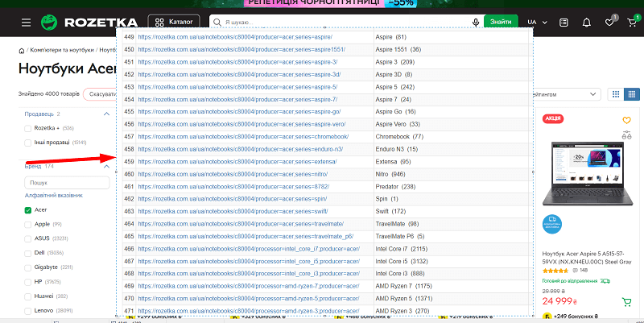Open the shopping cart in the header
The width and height of the screenshot is (644, 323).
[632, 23]
